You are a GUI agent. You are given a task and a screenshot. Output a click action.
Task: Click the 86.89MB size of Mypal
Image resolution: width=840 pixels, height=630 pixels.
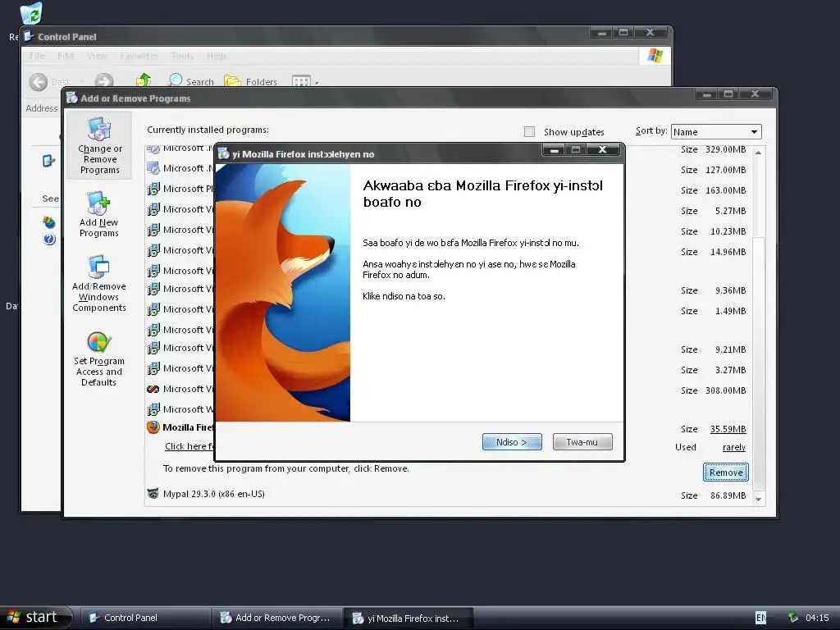point(728,495)
